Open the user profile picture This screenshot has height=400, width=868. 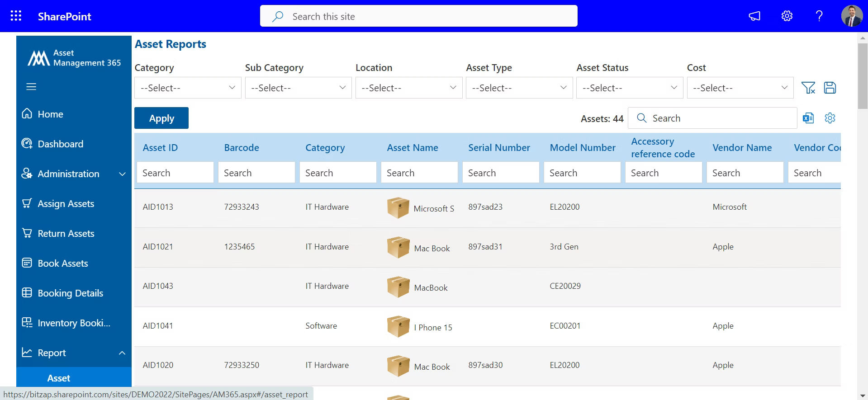coord(851,16)
